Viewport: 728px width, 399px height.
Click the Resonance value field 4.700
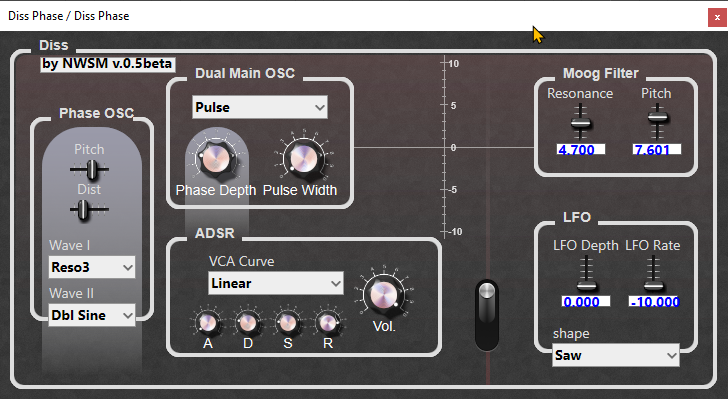tap(581, 150)
